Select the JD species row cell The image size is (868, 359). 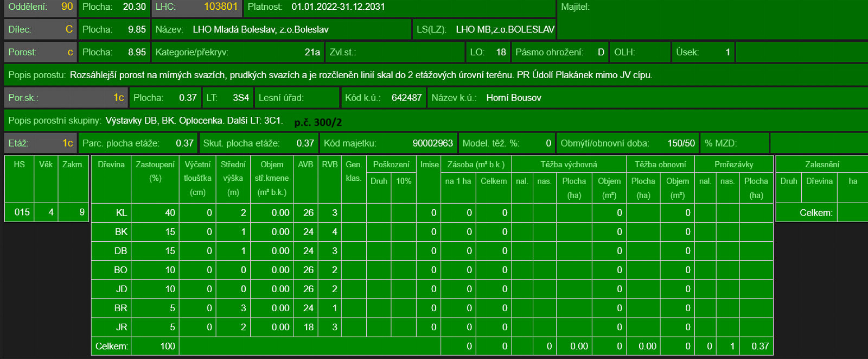coord(111,289)
